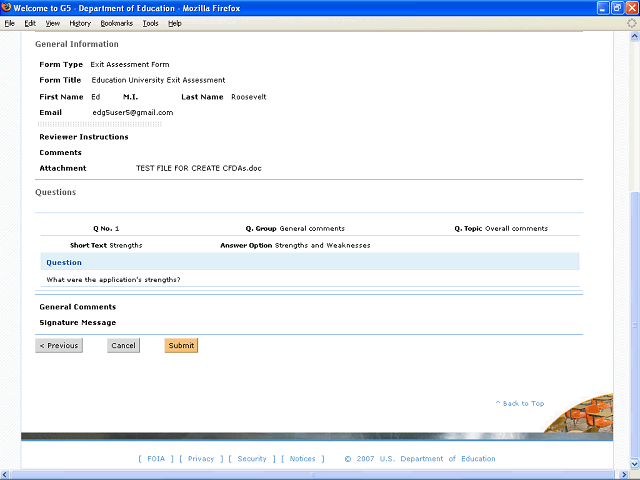Click 'Education University Exit Assessment' form title
This screenshot has height=480, width=640.
tap(158, 80)
